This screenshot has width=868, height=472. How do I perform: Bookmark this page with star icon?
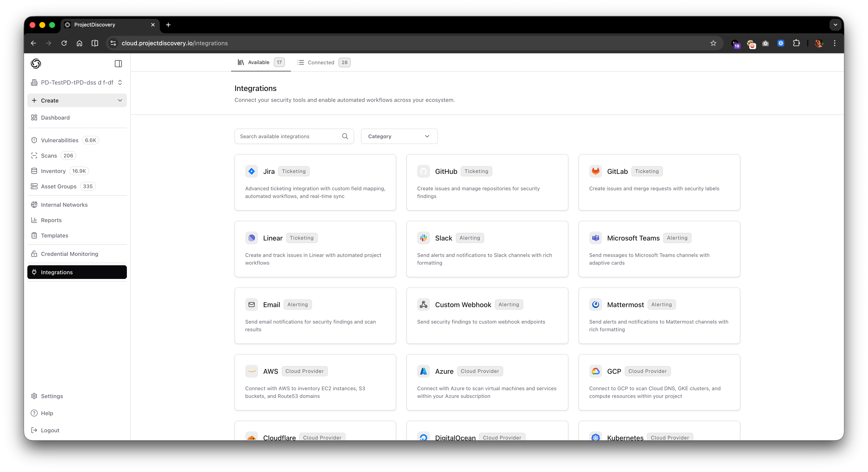[x=713, y=43]
